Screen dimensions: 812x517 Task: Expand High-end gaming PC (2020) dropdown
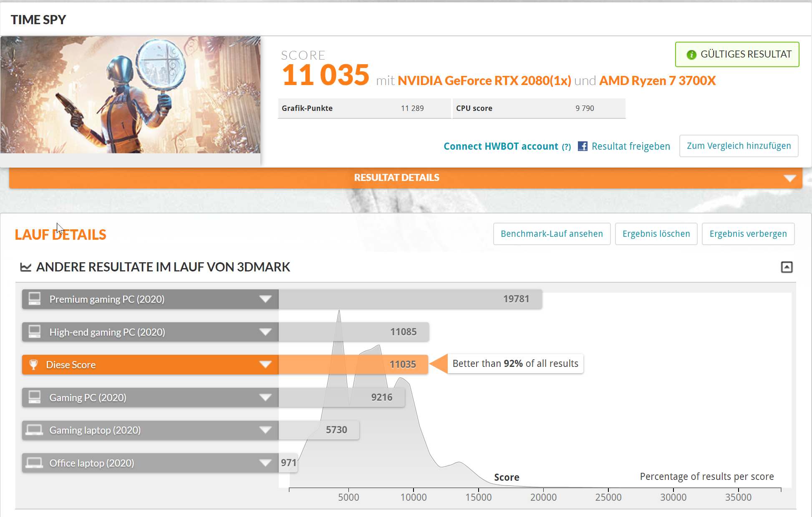pos(265,332)
